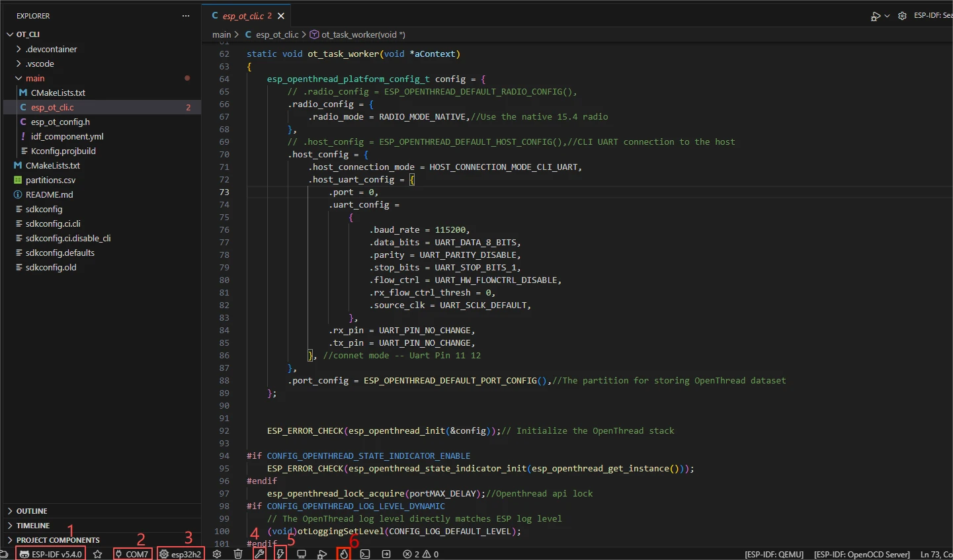Expand the .vscode folder
953x560 pixels.
(x=40, y=63)
